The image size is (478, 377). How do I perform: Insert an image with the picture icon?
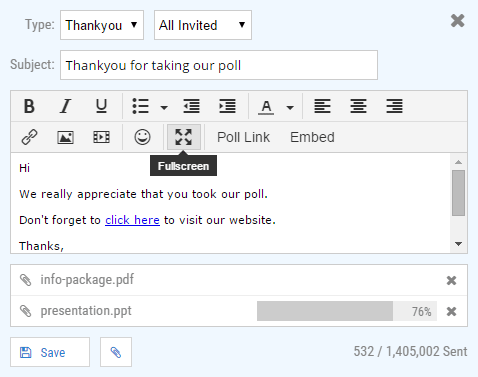tap(65, 137)
